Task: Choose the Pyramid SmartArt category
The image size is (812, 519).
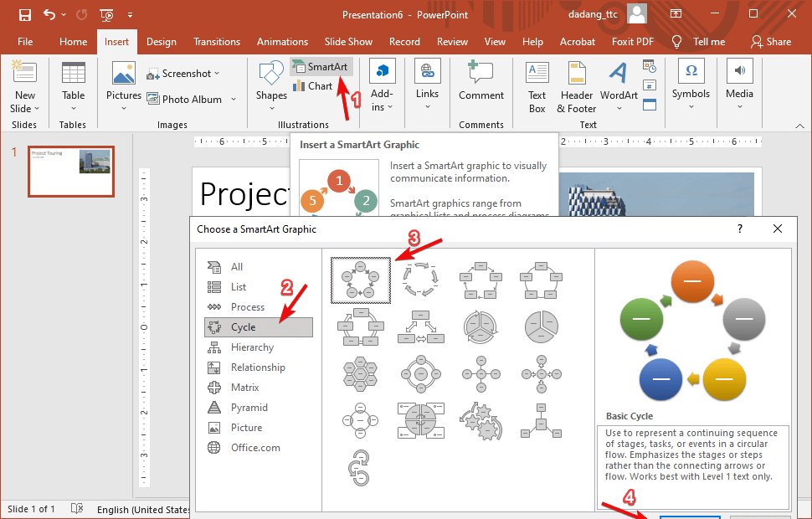Action: click(249, 408)
